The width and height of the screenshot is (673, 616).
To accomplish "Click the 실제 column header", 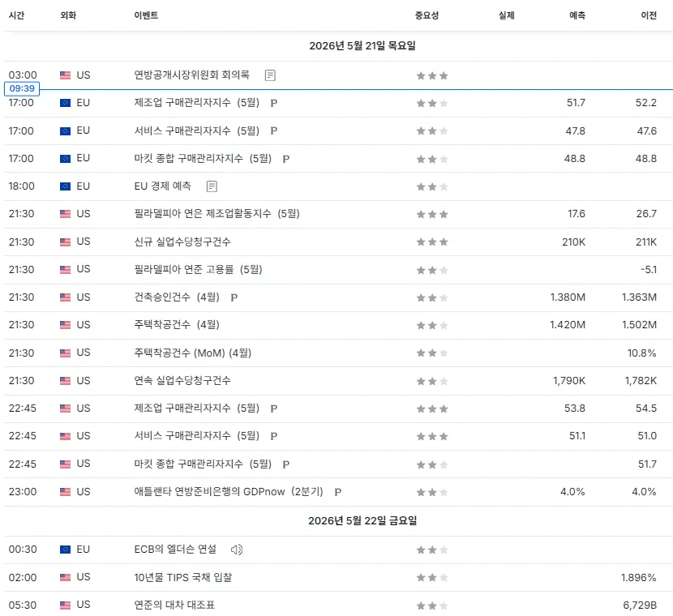I will (x=507, y=15).
